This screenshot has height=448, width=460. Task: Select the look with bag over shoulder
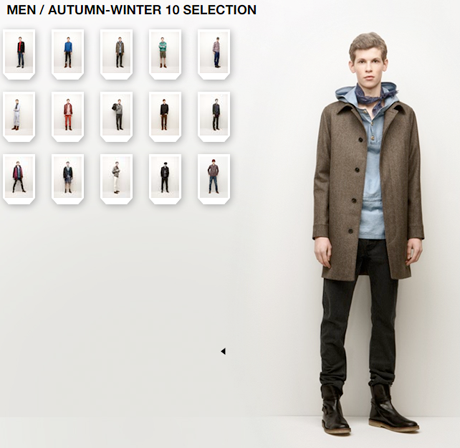[x=116, y=117]
